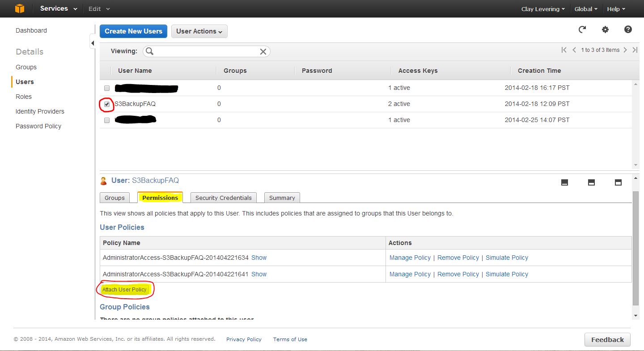The width and height of the screenshot is (644, 351).
Task: Open Identity Providers in sidebar
Action: point(40,111)
